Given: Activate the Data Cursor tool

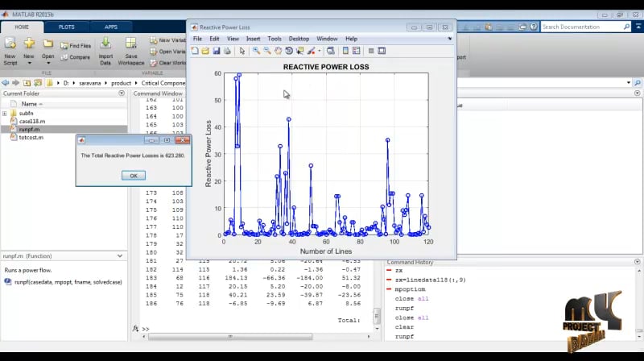Looking at the screenshot, I should click(x=299, y=51).
